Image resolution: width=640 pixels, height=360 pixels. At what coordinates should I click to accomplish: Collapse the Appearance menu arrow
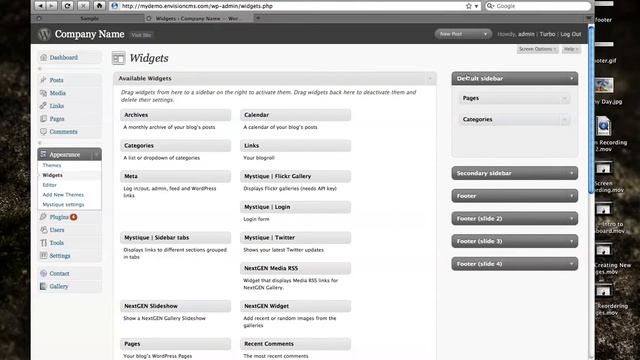pyautogui.click(x=96, y=154)
